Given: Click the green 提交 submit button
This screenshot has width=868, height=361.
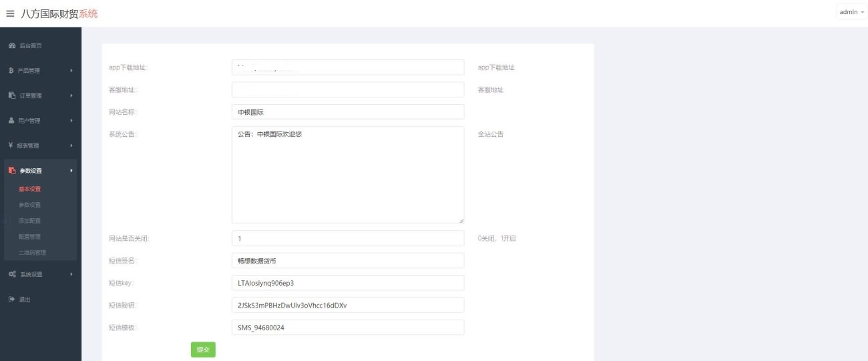Looking at the screenshot, I should click(203, 350).
